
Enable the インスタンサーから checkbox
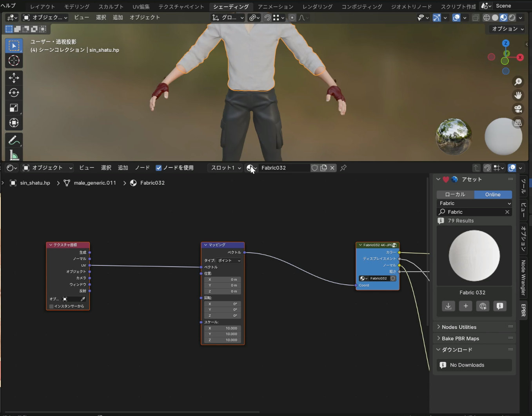tap(51, 306)
